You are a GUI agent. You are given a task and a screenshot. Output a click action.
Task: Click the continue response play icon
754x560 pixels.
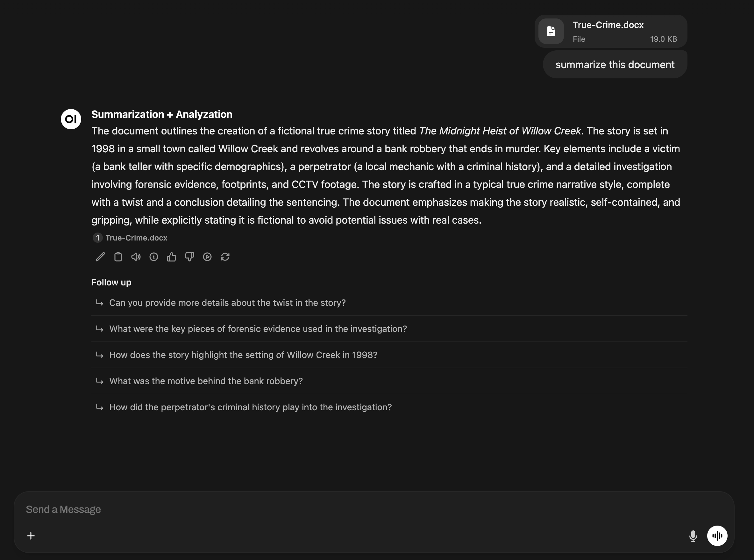click(207, 257)
